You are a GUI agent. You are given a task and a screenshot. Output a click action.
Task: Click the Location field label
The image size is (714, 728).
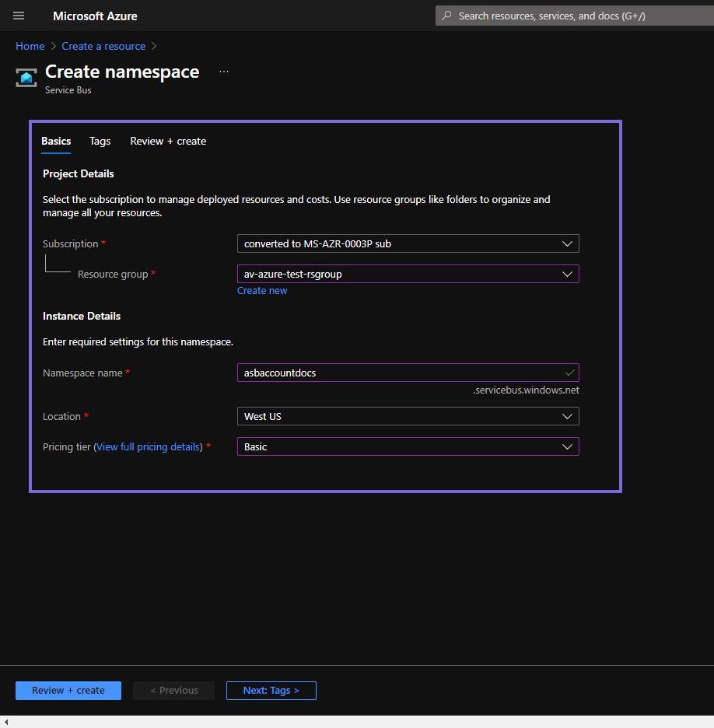61,416
